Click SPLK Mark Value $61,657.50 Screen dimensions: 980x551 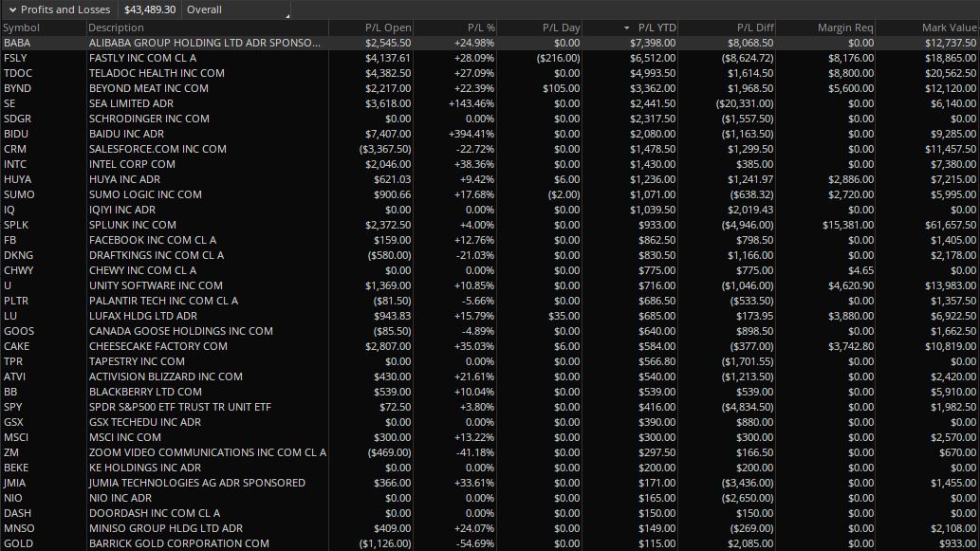pyautogui.click(x=951, y=225)
